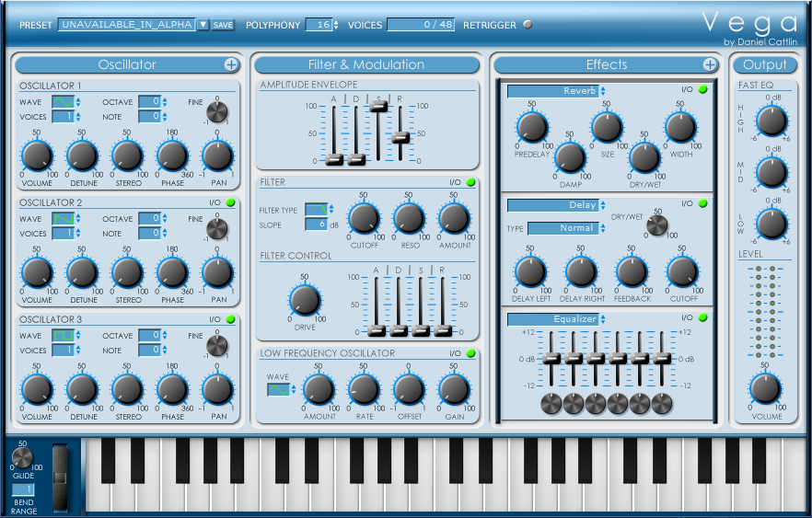Viewport: 812px width, 518px height.
Task: Click Oscillator 2 Voices stepper arrows
Action: 77,234
